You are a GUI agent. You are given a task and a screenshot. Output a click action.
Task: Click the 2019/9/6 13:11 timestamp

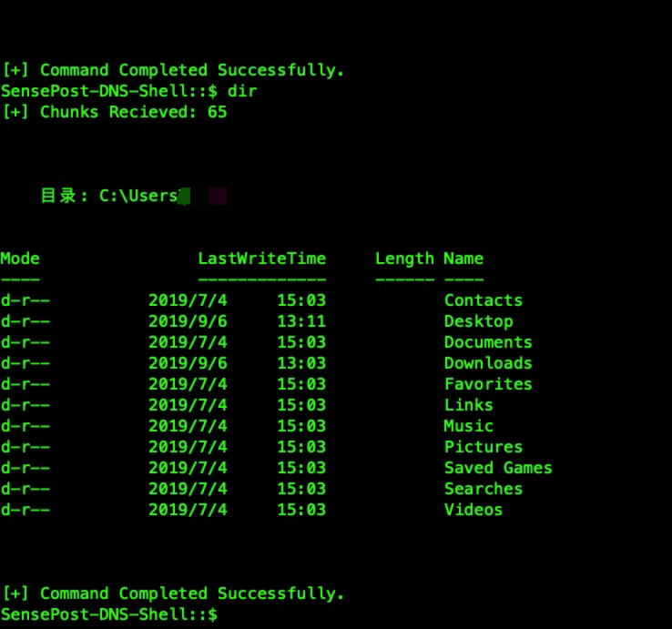pyautogui.click(x=237, y=321)
